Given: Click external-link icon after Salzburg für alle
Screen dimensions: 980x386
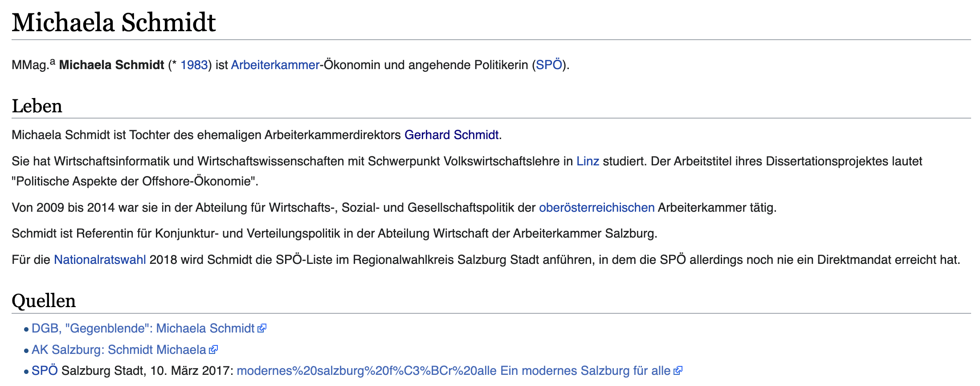Looking at the screenshot, I should [x=678, y=371].
